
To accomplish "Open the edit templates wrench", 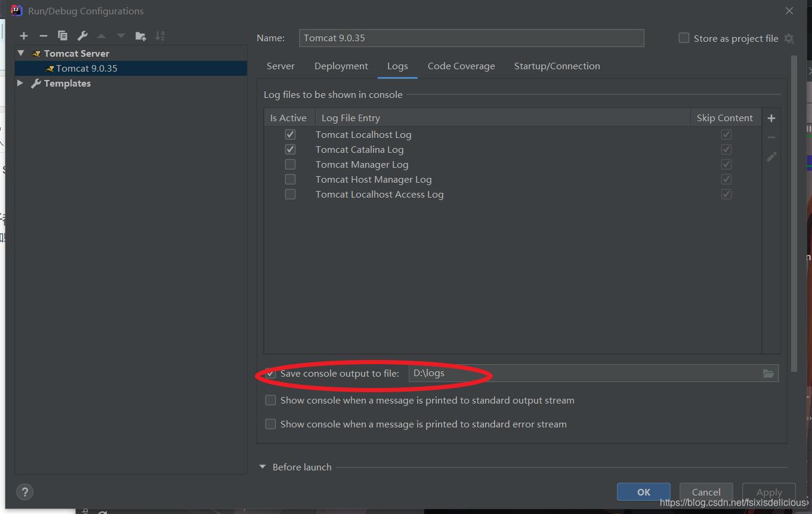I will coord(82,36).
